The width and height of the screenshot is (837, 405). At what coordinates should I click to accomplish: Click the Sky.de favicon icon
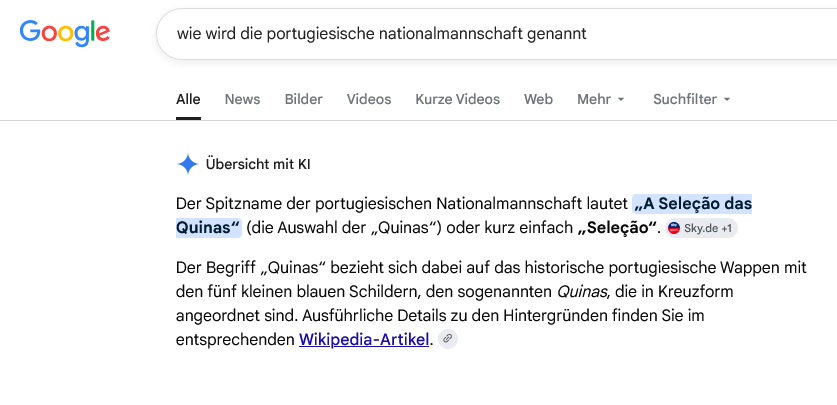pyautogui.click(x=674, y=228)
